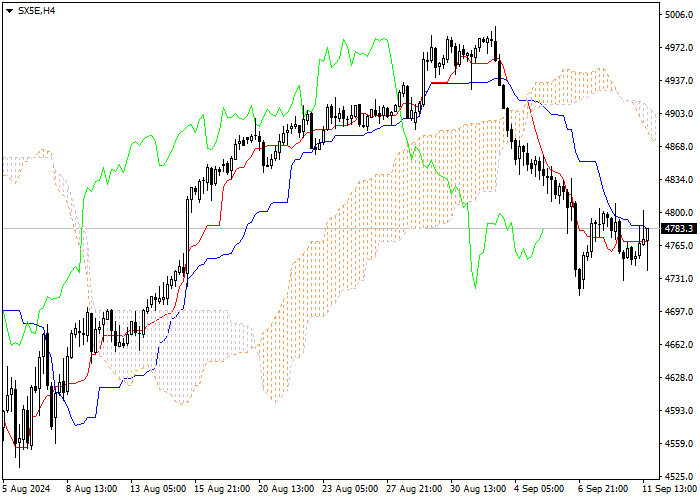Select the current price label 4783.3
The height and width of the screenshot is (500, 700).
pos(679,229)
